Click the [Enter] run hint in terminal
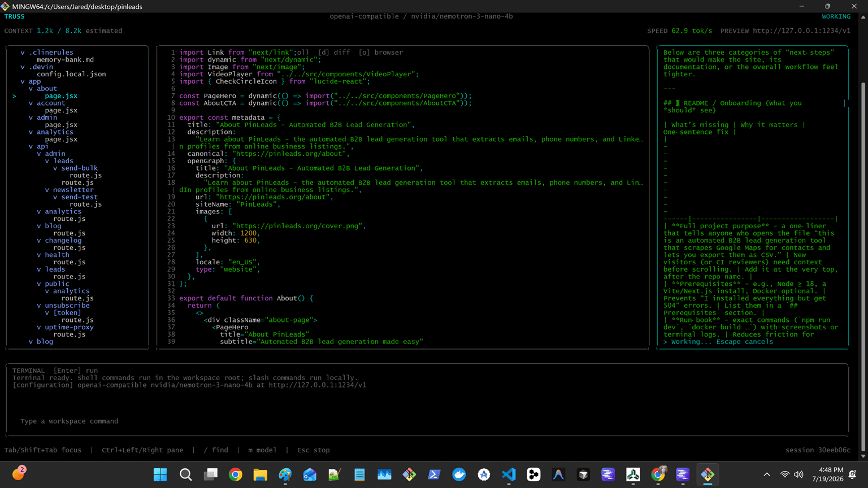Image resolution: width=868 pixels, height=488 pixels. [x=76, y=371]
